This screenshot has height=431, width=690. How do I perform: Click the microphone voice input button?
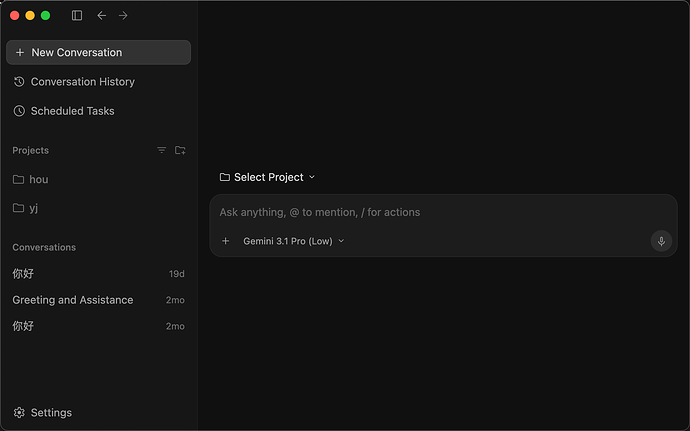[661, 241]
